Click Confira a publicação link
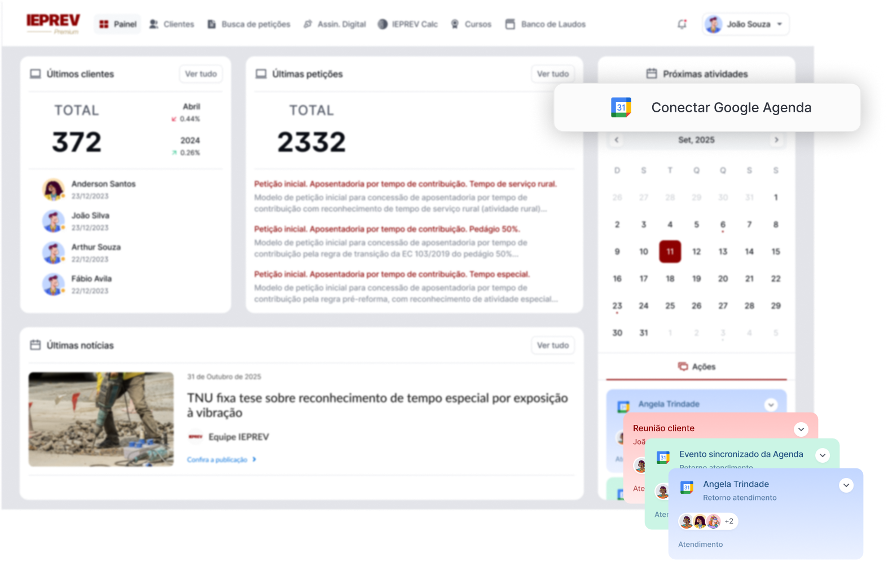Viewport: 888px width, 588px height. click(222, 460)
